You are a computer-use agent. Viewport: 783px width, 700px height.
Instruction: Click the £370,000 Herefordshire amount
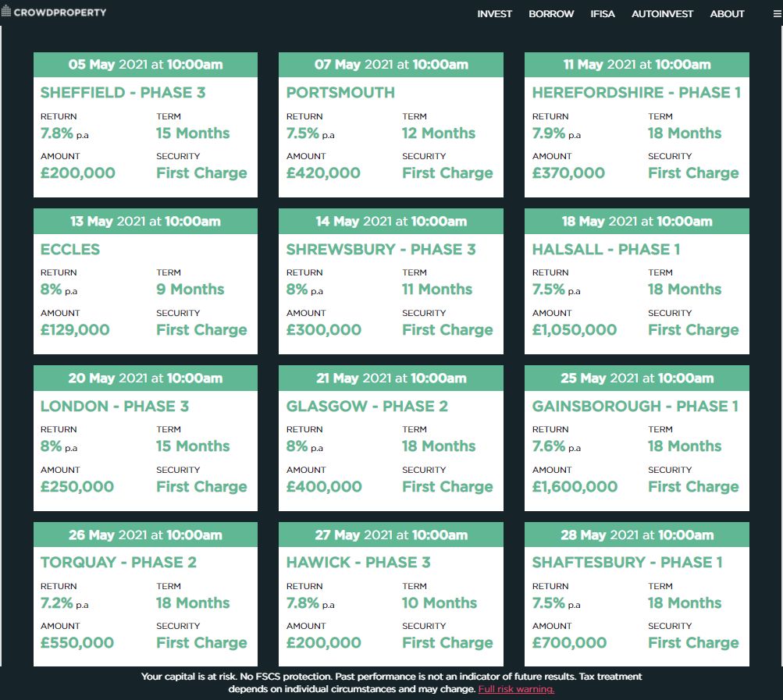coord(568,172)
